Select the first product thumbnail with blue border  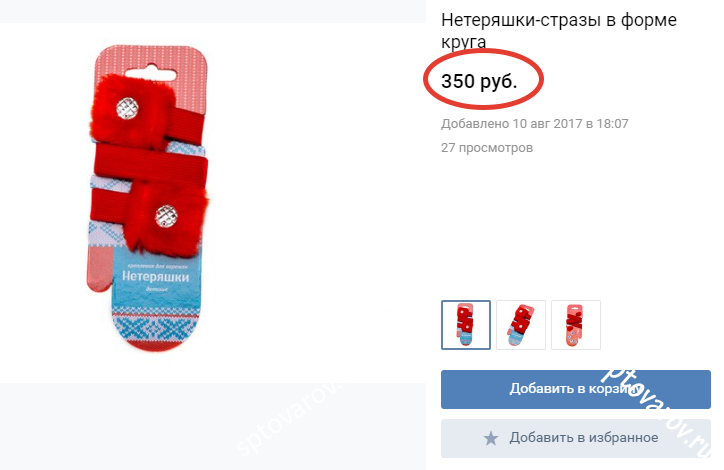466,325
